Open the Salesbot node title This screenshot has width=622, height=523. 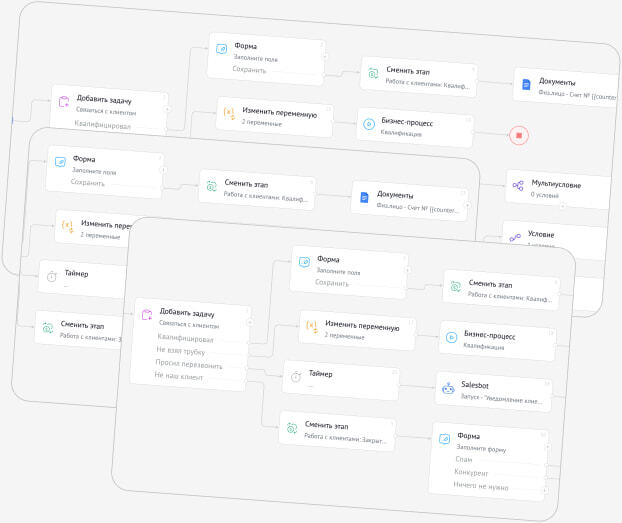[475, 385]
